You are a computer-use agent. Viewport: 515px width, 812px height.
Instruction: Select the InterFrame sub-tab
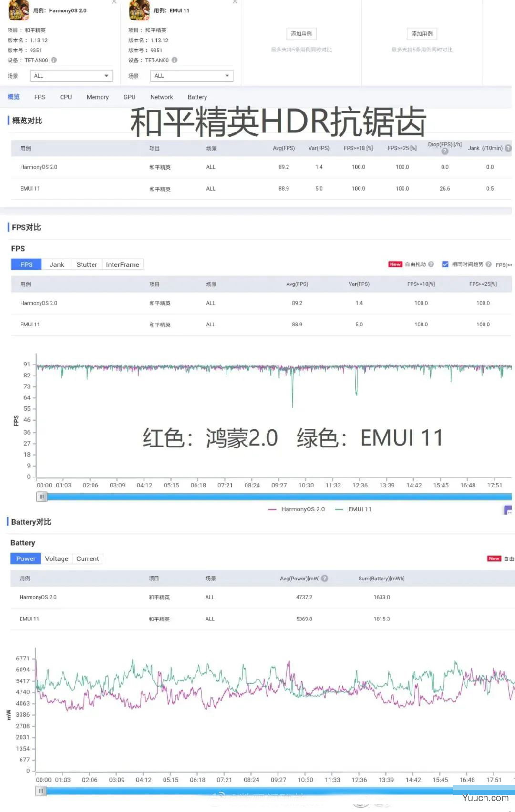tap(123, 264)
